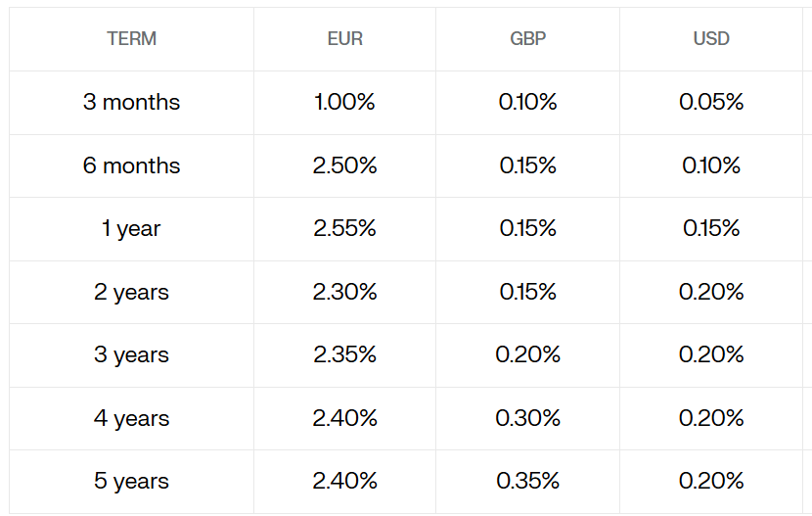
Task: Click the 2.30% EUR 2-year rate
Action: tap(345, 292)
